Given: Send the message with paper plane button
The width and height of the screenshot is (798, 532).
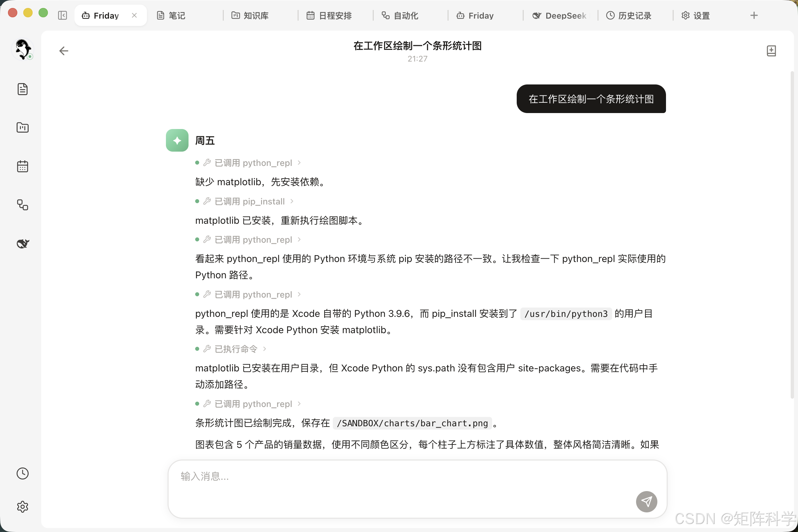Looking at the screenshot, I should [646, 501].
